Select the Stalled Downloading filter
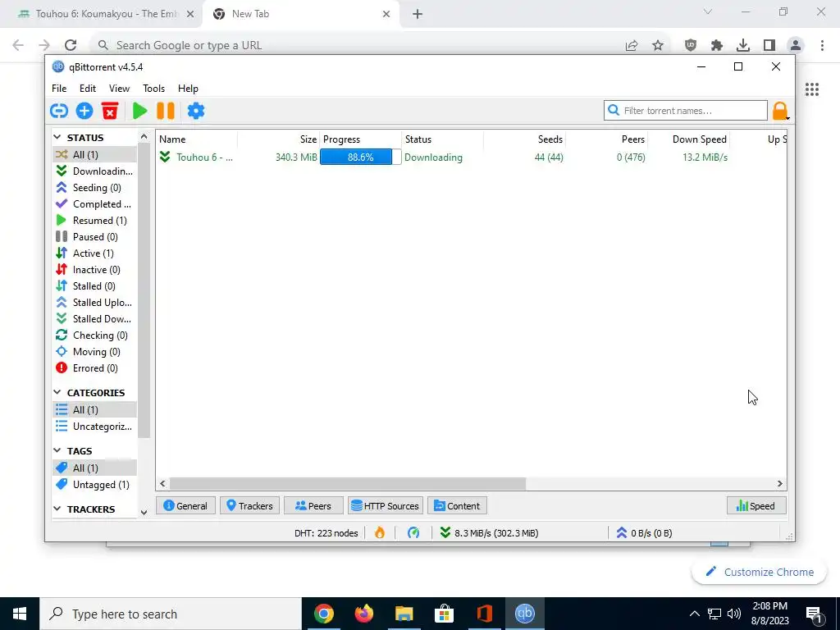This screenshot has width=840, height=630. [x=95, y=319]
